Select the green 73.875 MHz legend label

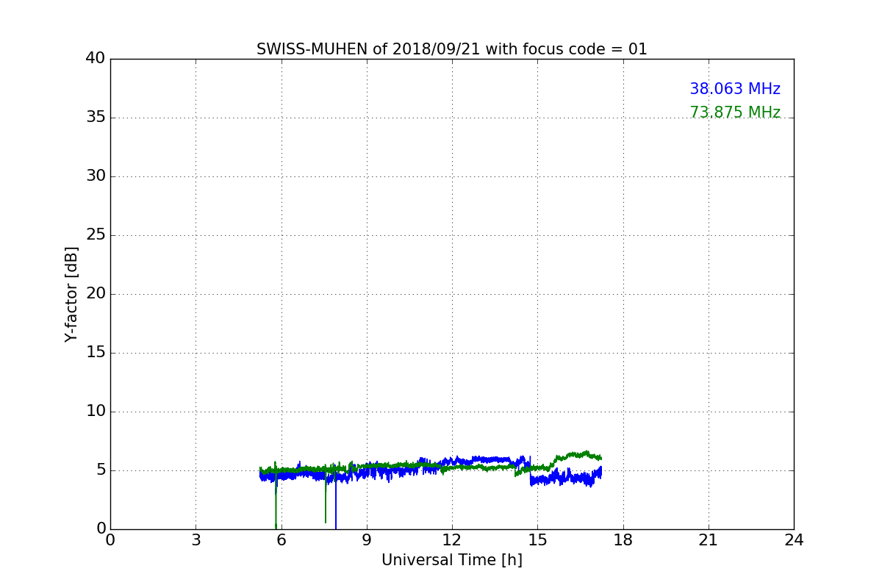[735, 112]
